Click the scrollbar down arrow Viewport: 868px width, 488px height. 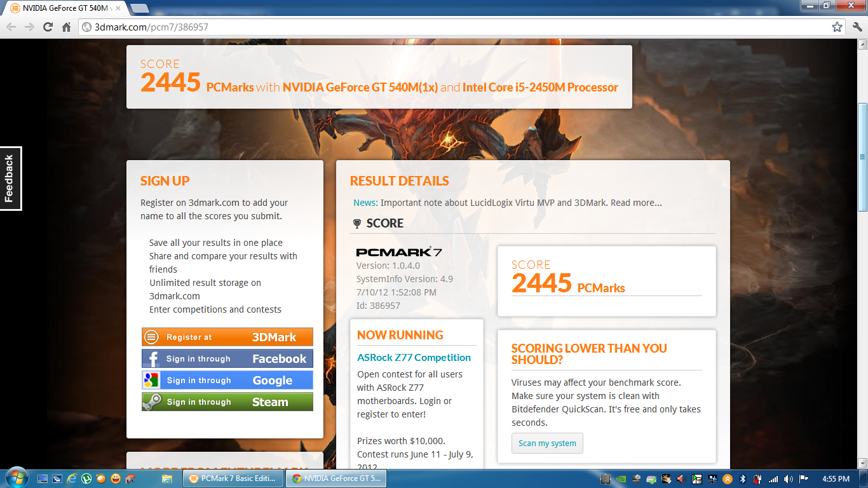point(862,463)
